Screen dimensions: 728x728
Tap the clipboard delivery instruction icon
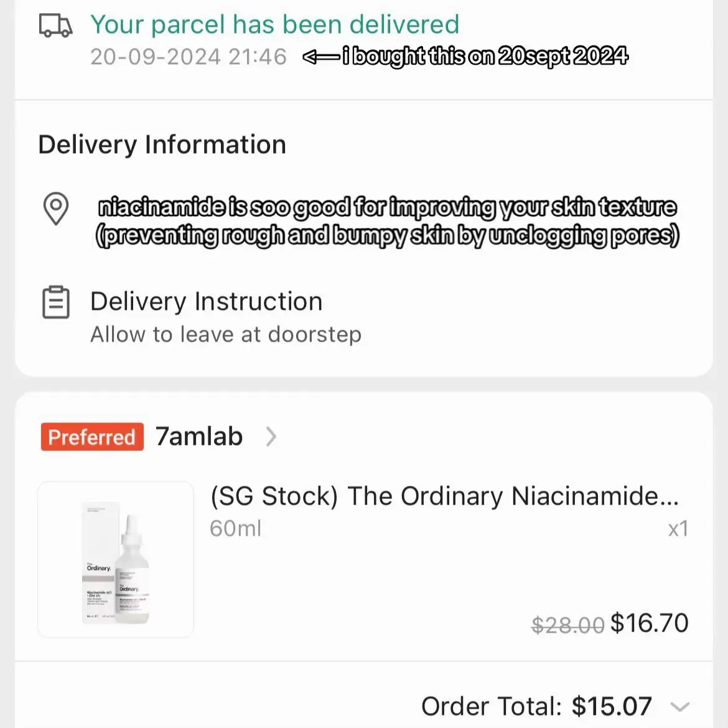pyautogui.click(x=56, y=302)
